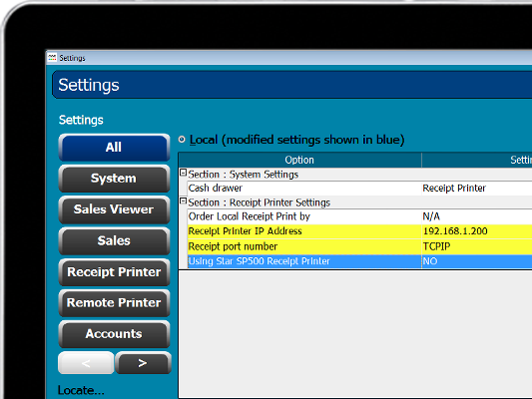The height and width of the screenshot is (399, 532).
Task: Select the All settings category
Action: click(114, 147)
